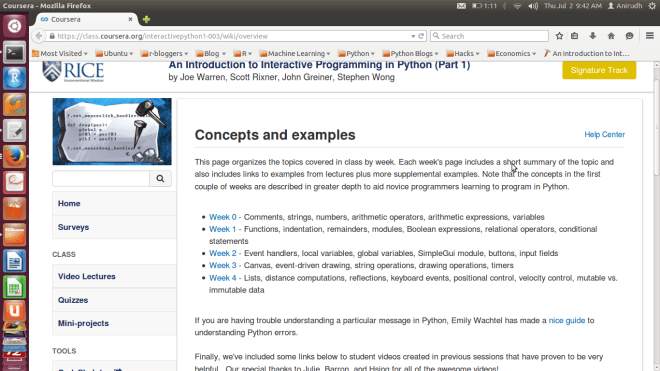Image resolution: width=660 pixels, height=371 pixels.
Task: Open the chat bubble toolbar icon
Action: click(629, 36)
